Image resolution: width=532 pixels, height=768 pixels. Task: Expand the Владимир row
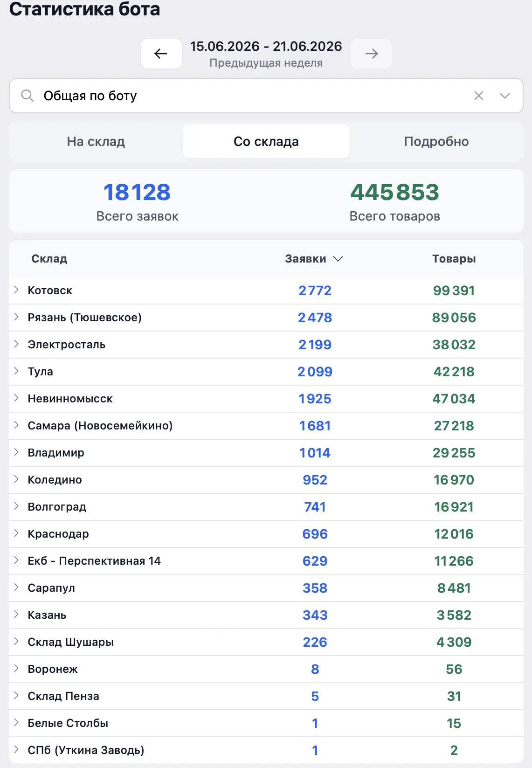coord(16,452)
